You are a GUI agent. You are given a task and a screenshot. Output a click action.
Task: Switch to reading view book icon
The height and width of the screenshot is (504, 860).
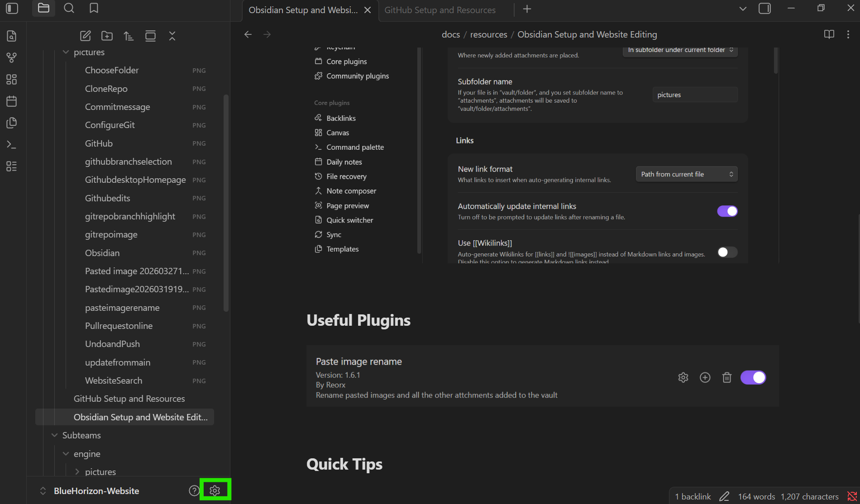[829, 34]
